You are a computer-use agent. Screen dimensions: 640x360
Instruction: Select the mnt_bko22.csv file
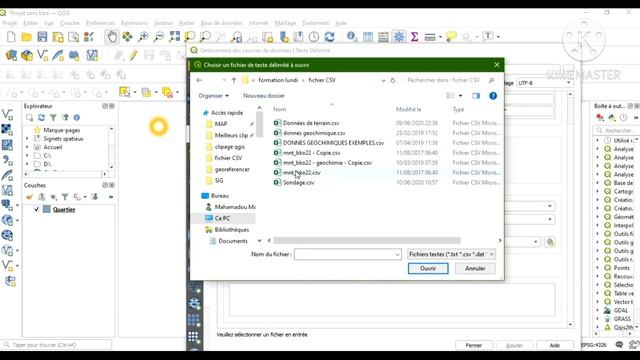tap(302, 173)
